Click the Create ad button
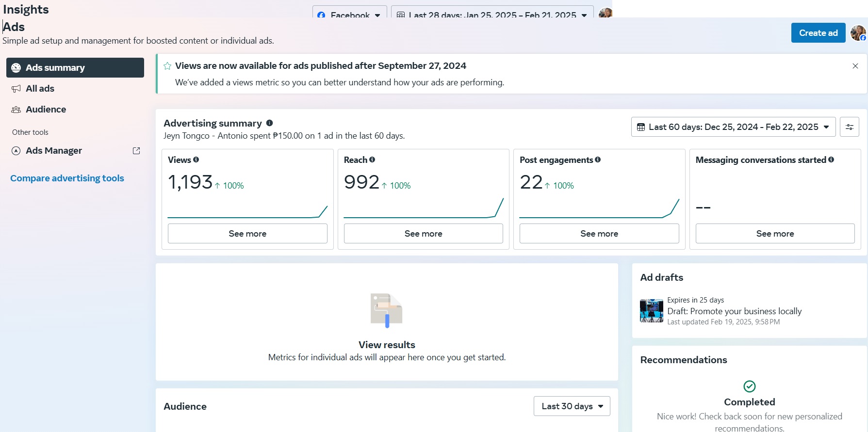The image size is (868, 432). click(x=818, y=33)
